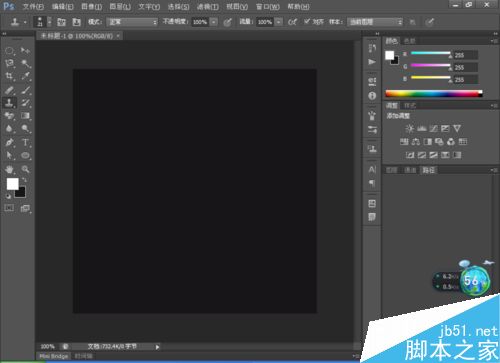Screen dimensions: 500x363
Task: Select the Magic Wand tool
Action: click(25, 63)
